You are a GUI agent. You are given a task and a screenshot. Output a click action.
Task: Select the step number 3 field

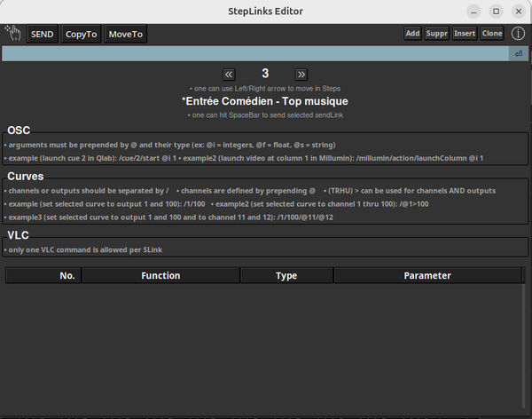pos(265,74)
